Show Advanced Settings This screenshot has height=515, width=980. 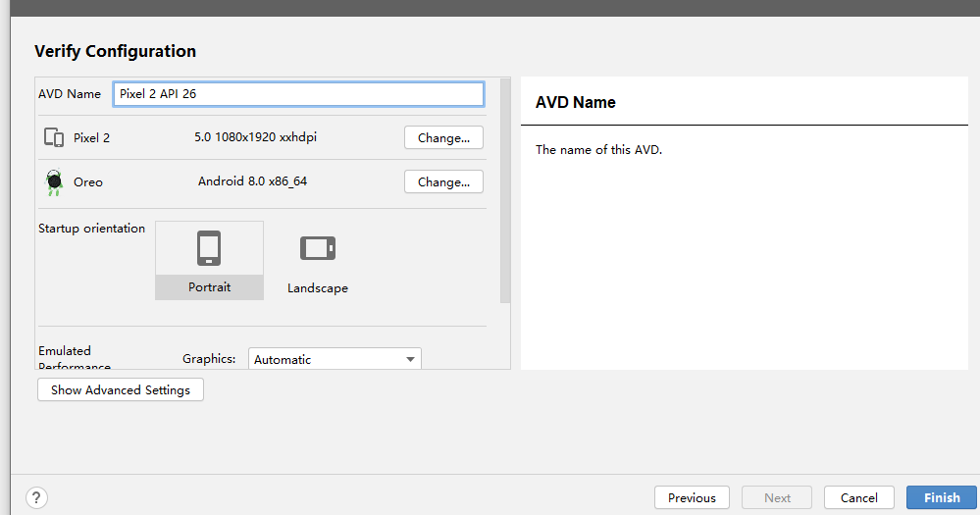[121, 390]
